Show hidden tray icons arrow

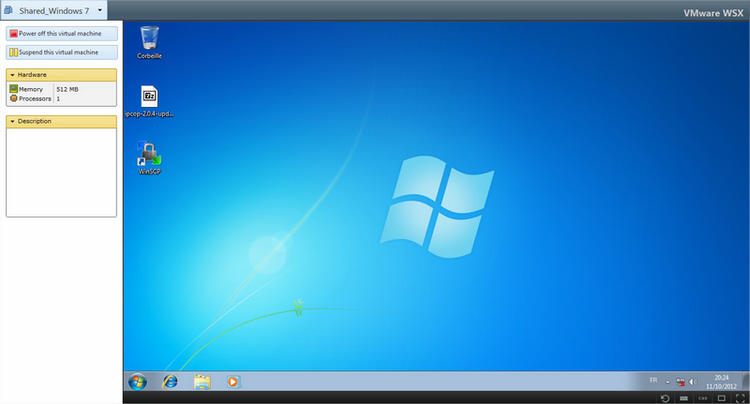[668, 382]
